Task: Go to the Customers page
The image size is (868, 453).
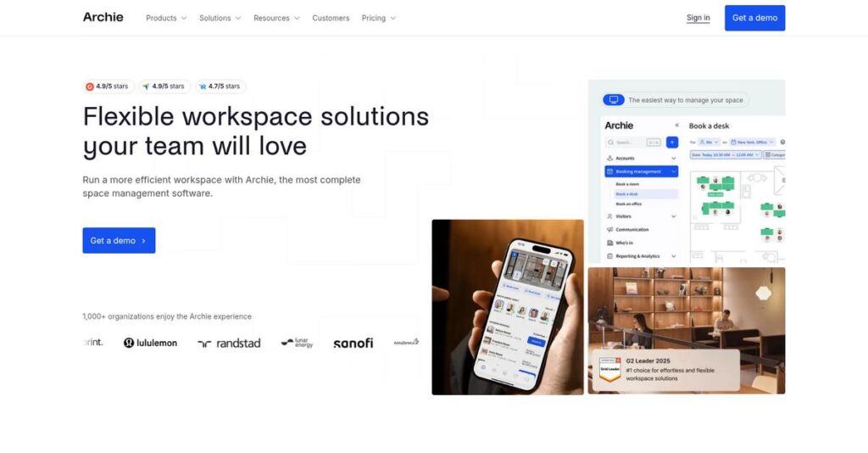Action: click(331, 18)
